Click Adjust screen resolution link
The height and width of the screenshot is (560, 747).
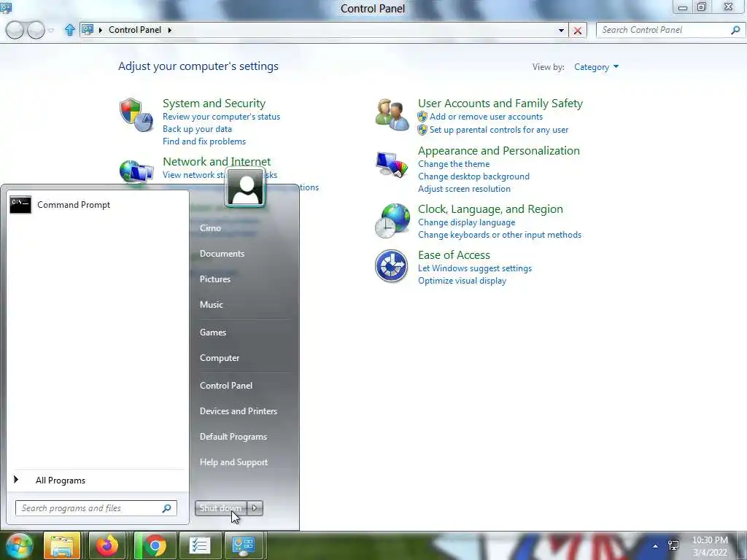click(x=464, y=189)
